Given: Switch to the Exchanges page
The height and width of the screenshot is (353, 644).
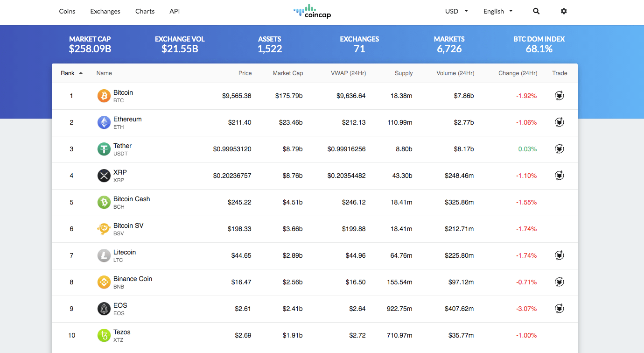Looking at the screenshot, I should click(x=105, y=11).
